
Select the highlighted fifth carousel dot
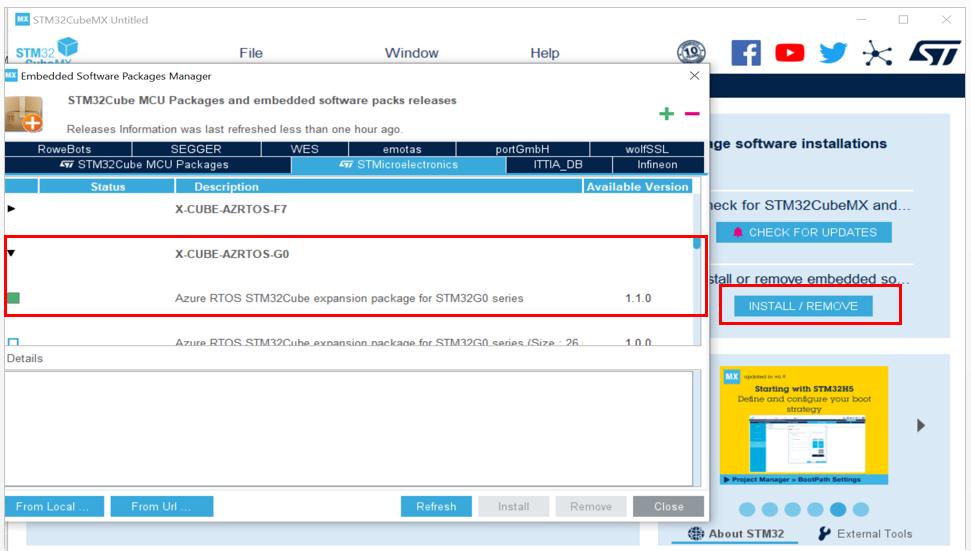click(838, 509)
